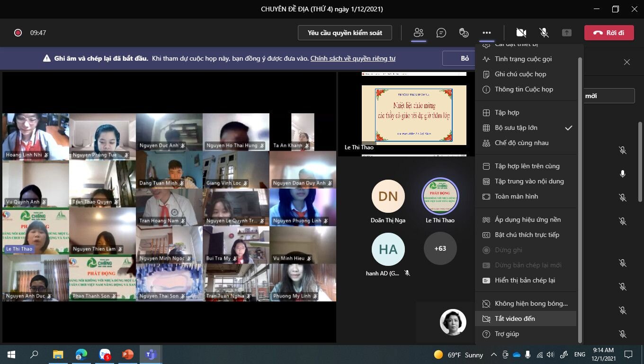
Task: Open the participants panel icon
Action: click(418, 33)
